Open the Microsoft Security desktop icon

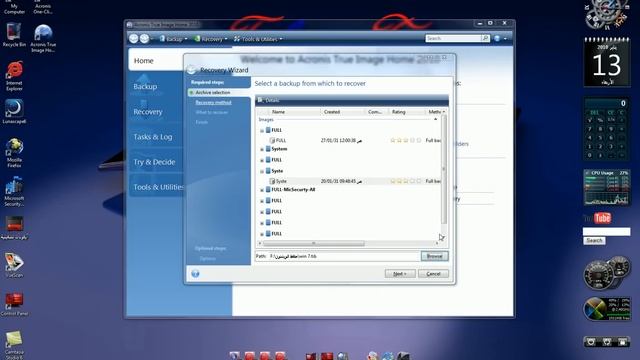tap(14, 191)
